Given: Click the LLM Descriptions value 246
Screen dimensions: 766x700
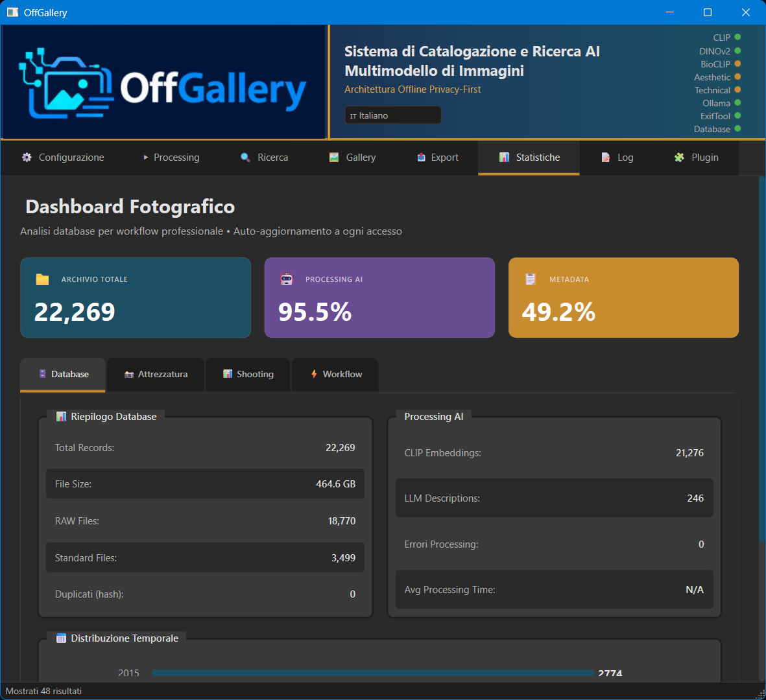Looking at the screenshot, I should (x=696, y=498).
